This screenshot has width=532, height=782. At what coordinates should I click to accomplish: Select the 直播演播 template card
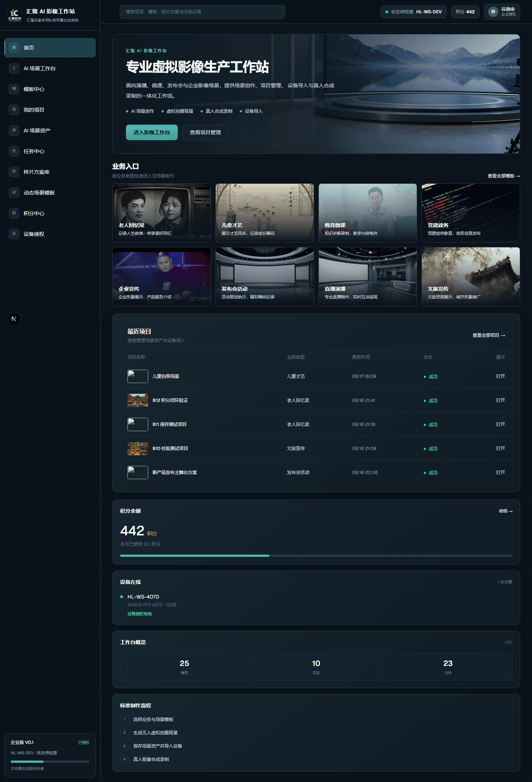pyautogui.click(x=368, y=277)
